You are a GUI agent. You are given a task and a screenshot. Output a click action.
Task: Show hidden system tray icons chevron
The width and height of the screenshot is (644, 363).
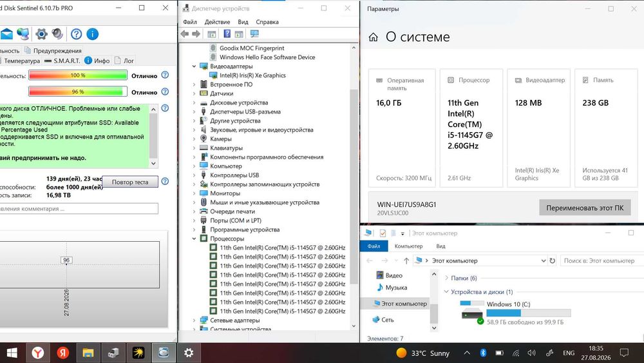pyautogui.click(x=467, y=353)
